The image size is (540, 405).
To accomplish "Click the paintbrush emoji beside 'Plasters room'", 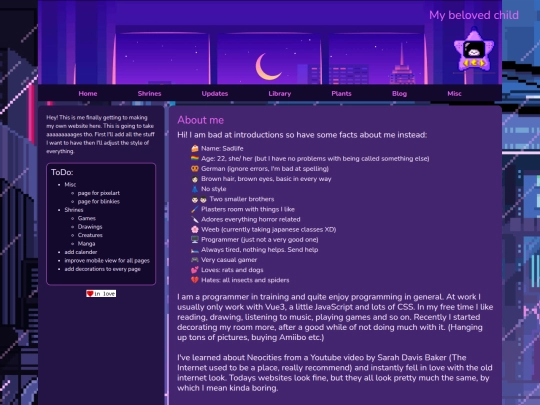I will tap(195, 209).
